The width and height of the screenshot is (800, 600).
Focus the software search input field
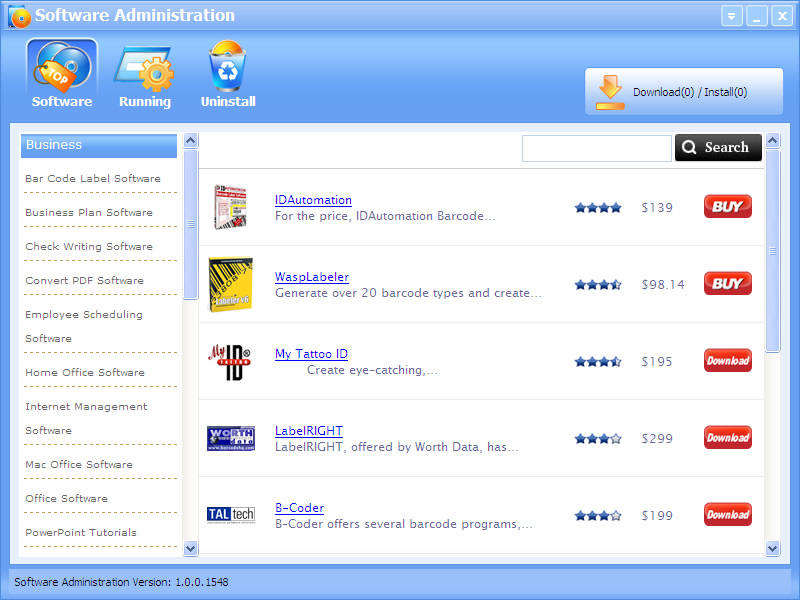(596, 148)
